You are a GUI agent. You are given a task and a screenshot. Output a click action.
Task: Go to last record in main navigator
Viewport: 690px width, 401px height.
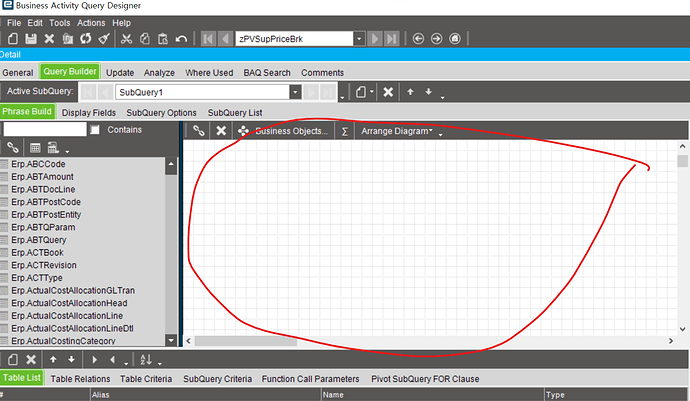[x=391, y=39]
